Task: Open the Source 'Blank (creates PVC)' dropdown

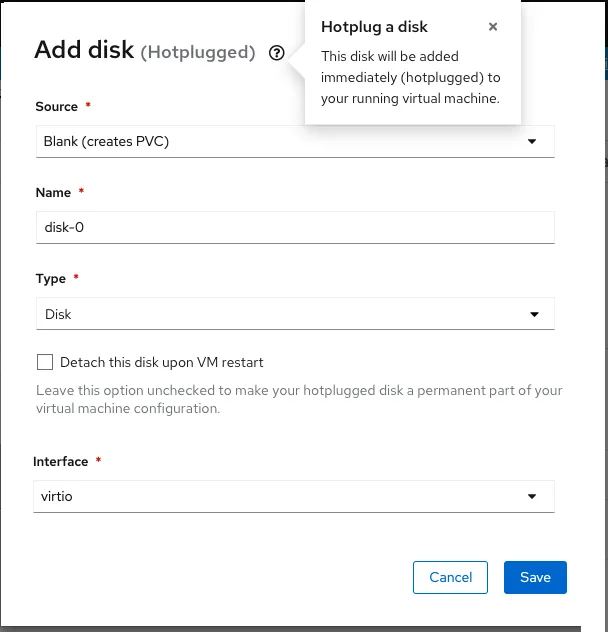Action: [x=280, y=141]
